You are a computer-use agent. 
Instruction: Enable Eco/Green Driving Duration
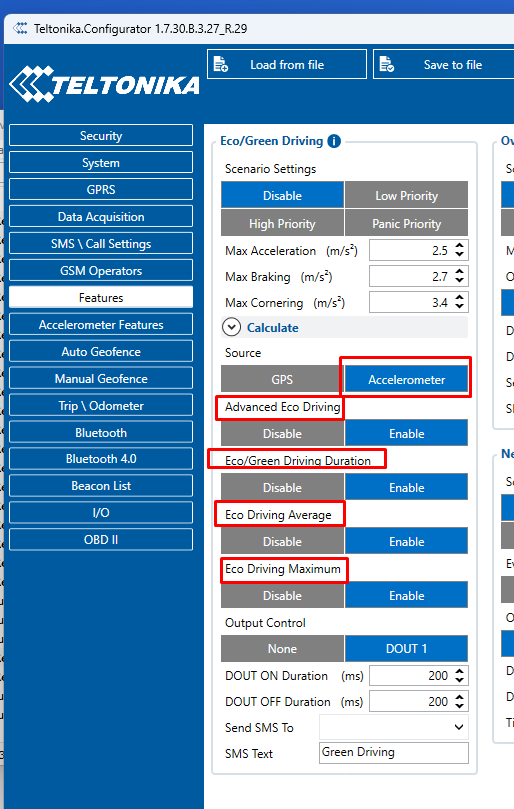tap(406, 487)
